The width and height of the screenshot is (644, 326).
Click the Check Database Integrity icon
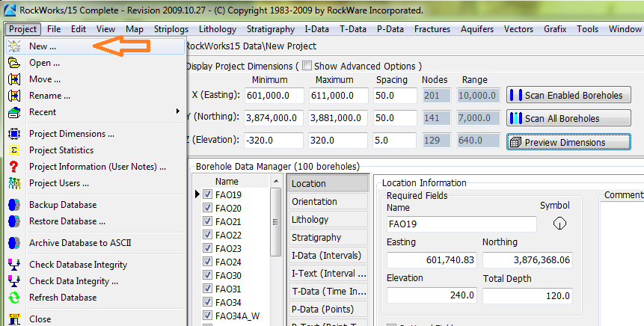14,265
